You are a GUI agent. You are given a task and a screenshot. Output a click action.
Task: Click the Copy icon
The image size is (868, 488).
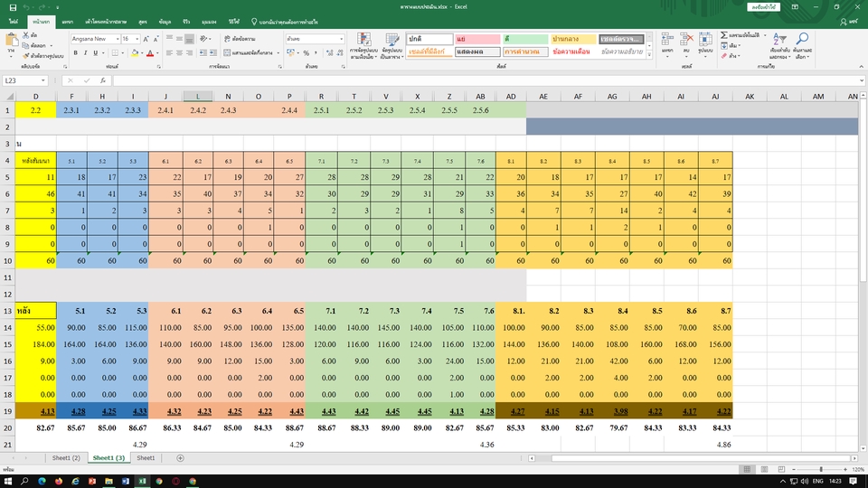coord(25,45)
